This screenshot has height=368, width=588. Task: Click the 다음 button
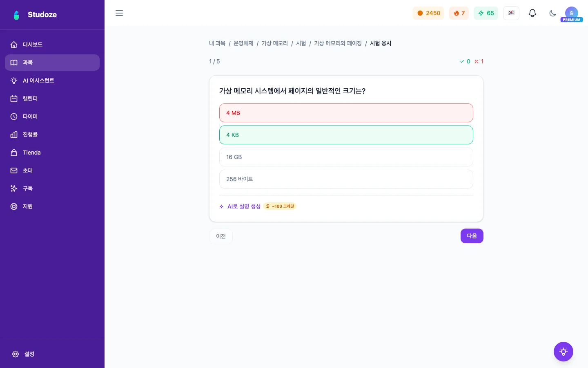472,236
